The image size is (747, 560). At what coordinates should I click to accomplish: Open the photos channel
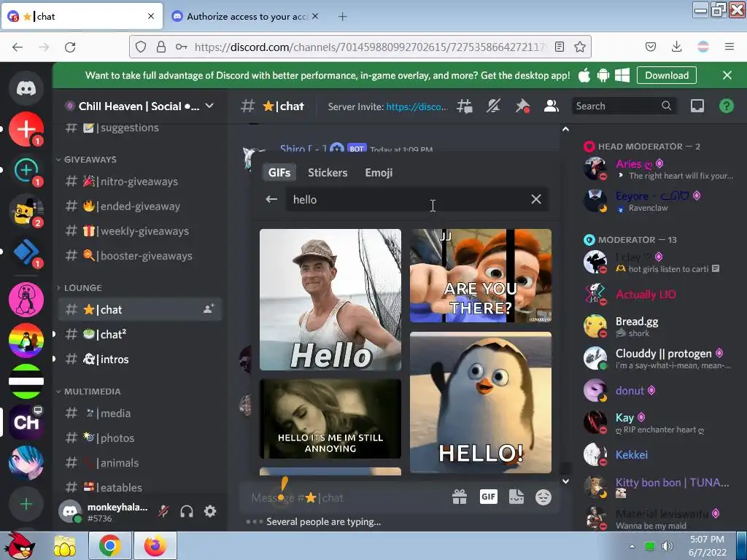coord(140,437)
